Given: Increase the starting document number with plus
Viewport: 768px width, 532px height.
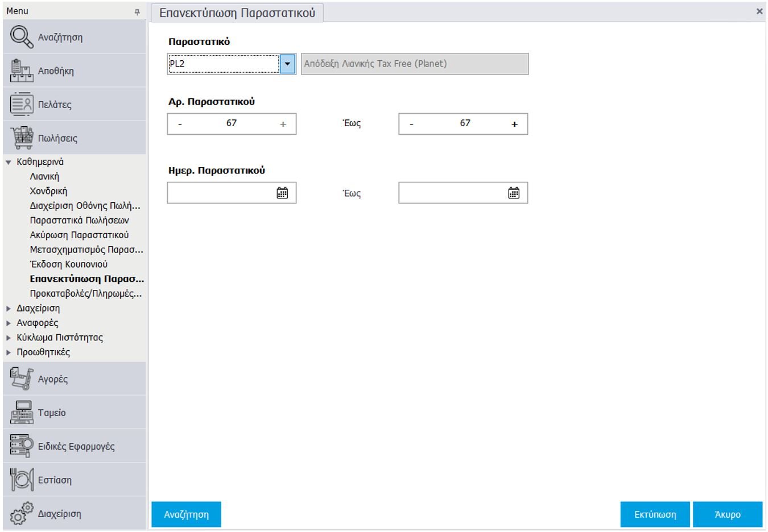Looking at the screenshot, I should coord(283,124).
